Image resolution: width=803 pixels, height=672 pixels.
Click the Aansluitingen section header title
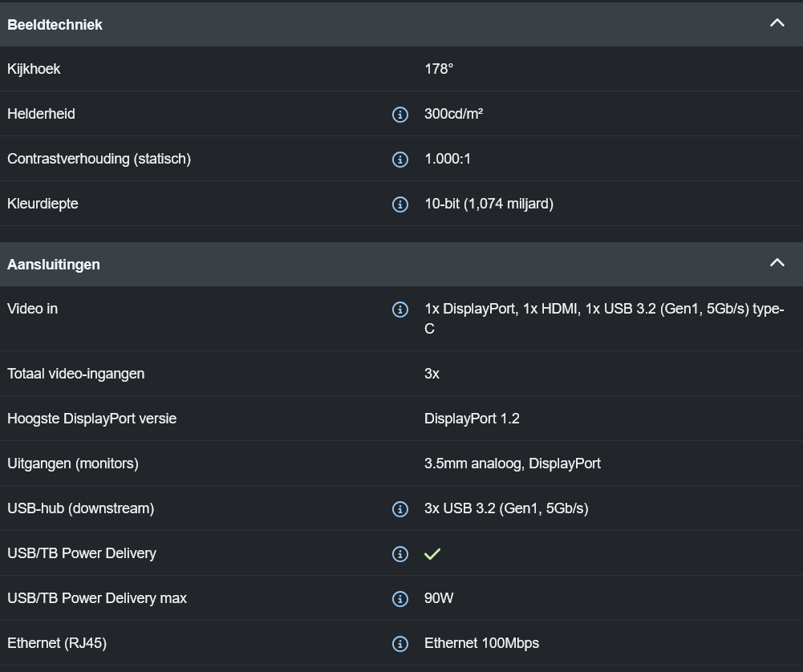click(54, 265)
